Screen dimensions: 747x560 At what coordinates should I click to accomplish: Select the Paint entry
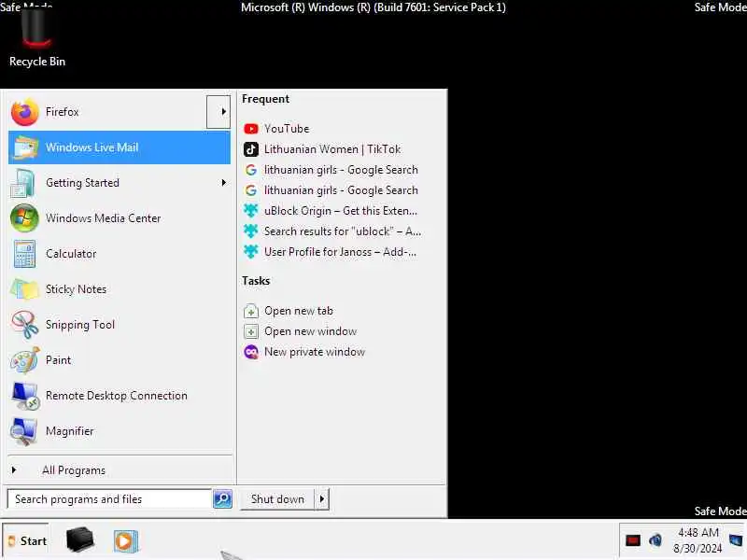tap(120, 360)
